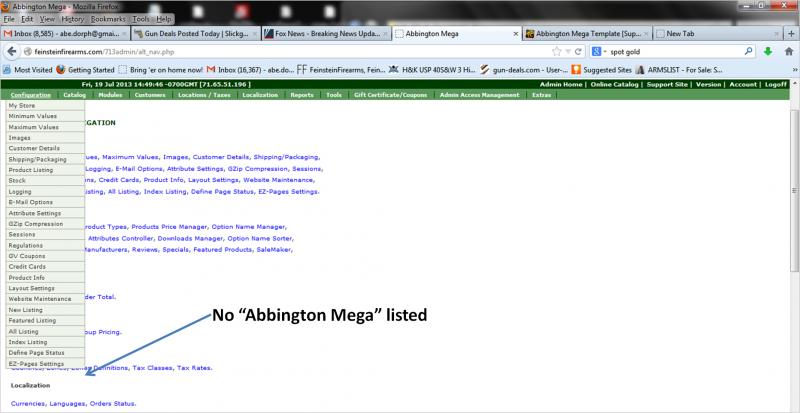Screen dimensions: 800x413
Task: Close the Gun Deals Posted Today tab
Action: [255, 34]
